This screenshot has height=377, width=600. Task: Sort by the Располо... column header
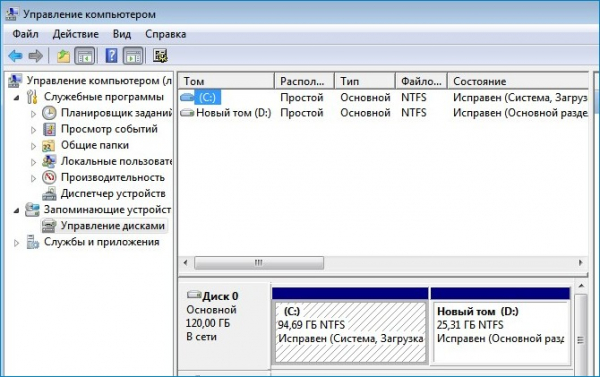pos(305,81)
